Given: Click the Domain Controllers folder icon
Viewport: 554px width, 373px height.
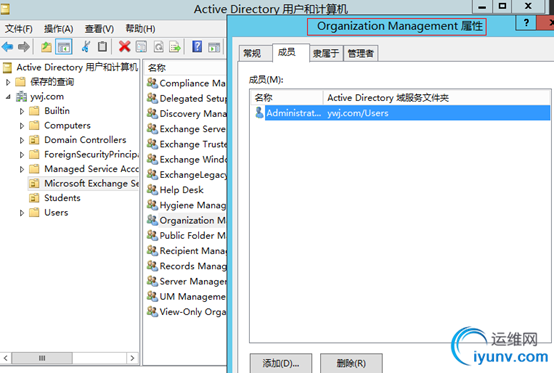Looking at the screenshot, I should coord(34,140).
